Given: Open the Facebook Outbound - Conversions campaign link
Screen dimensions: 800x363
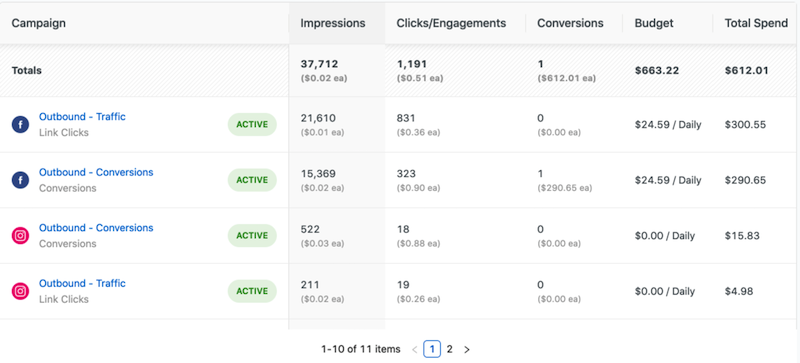Looking at the screenshot, I should [96, 172].
